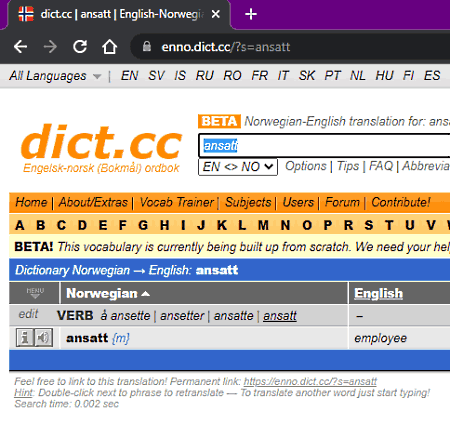Reload the page with refresh icon
The width and height of the screenshot is (450, 435).
click(80, 47)
